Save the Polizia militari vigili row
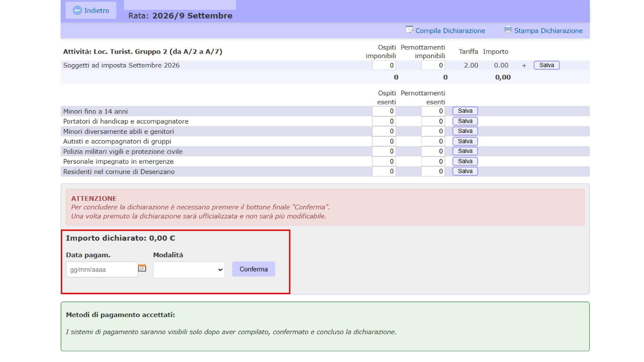644x362 pixels. pyautogui.click(x=465, y=151)
